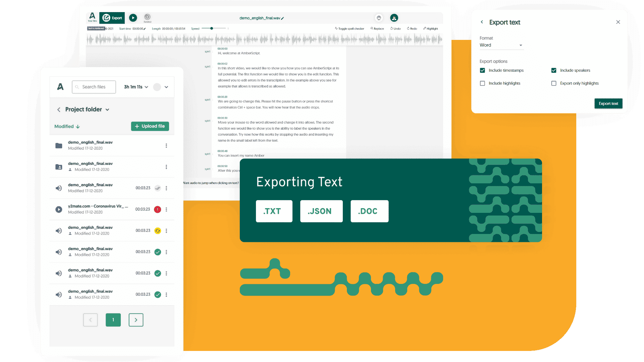Click the Your files logo icon in editor
Image resolution: width=644 pixels, height=362 pixels.
click(92, 17)
